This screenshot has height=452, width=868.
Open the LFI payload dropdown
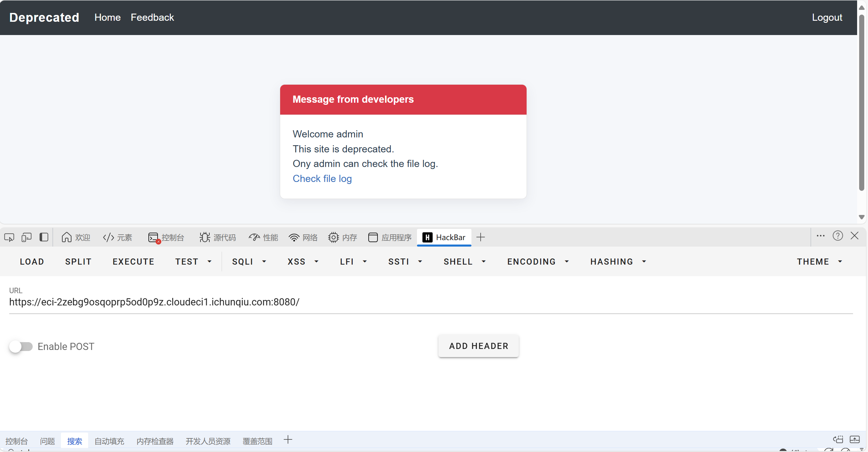pyautogui.click(x=353, y=262)
